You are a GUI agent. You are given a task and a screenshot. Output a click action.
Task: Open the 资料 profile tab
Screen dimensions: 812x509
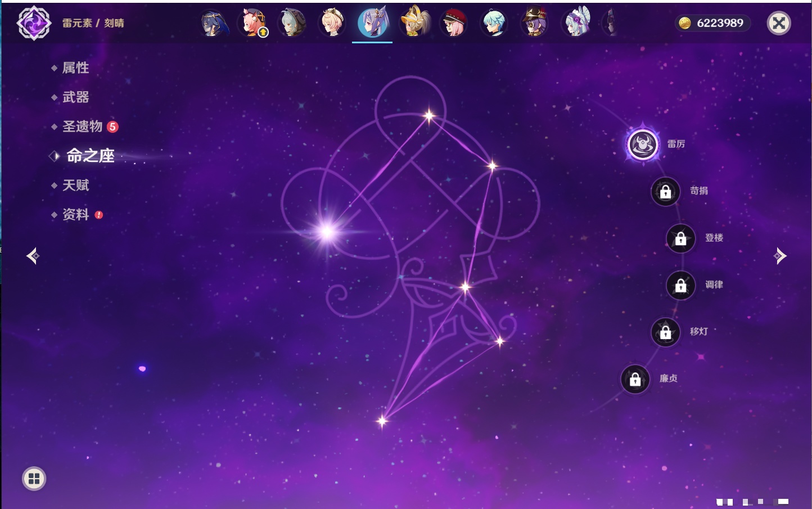point(75,214)
